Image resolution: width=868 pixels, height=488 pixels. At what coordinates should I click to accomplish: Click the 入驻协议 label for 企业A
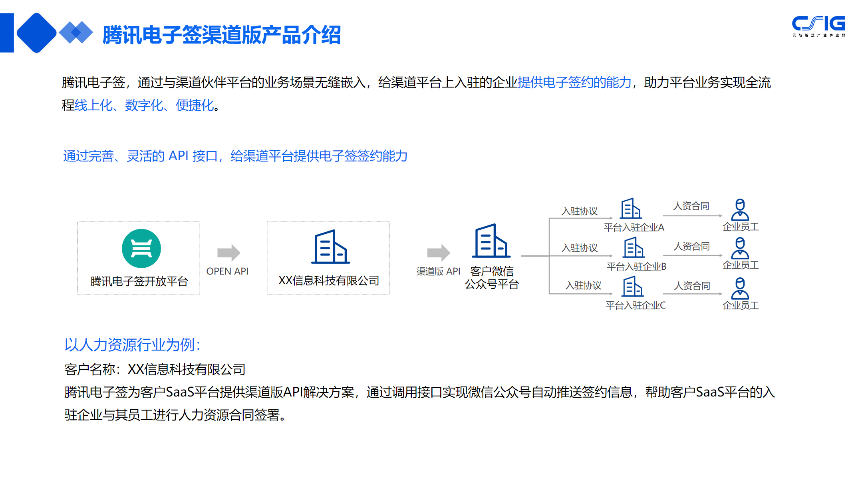pos(580,211)
